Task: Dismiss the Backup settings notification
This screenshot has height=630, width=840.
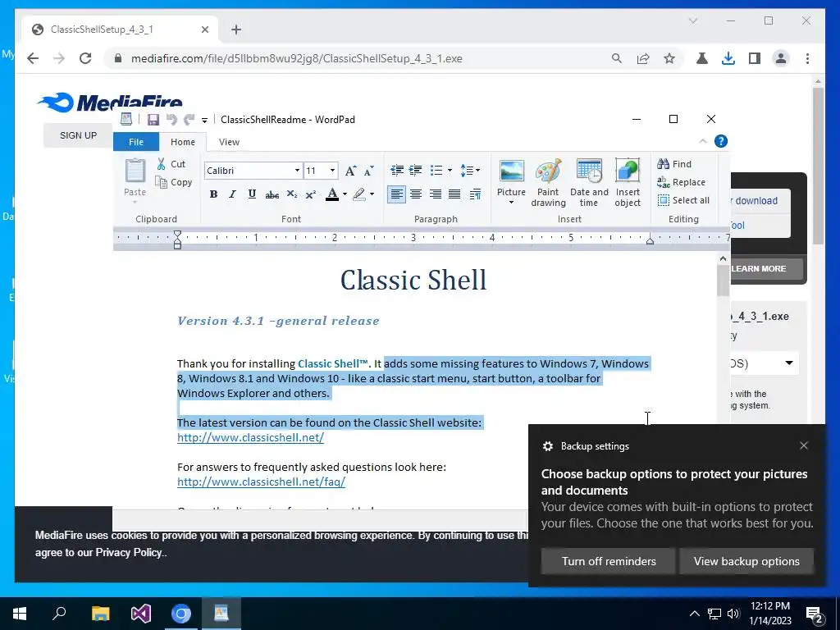Action: (x=804, y=445)
